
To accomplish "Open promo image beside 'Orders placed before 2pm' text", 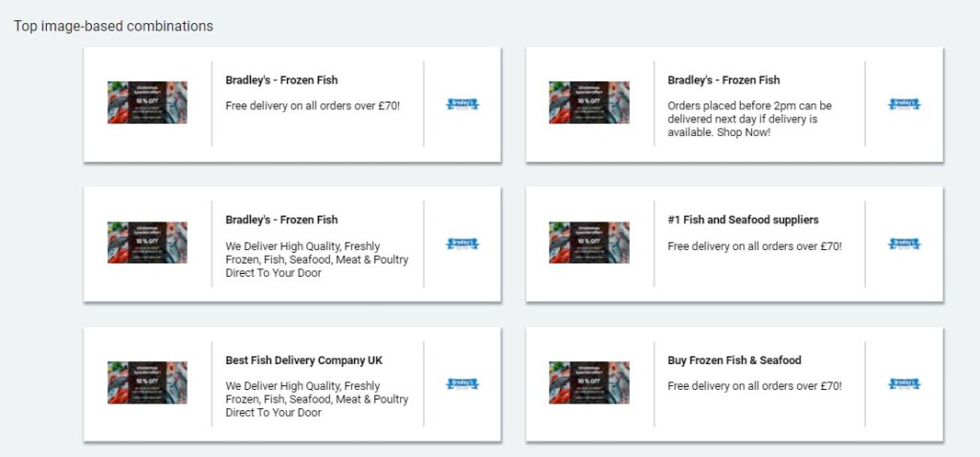I will point(590,103).
